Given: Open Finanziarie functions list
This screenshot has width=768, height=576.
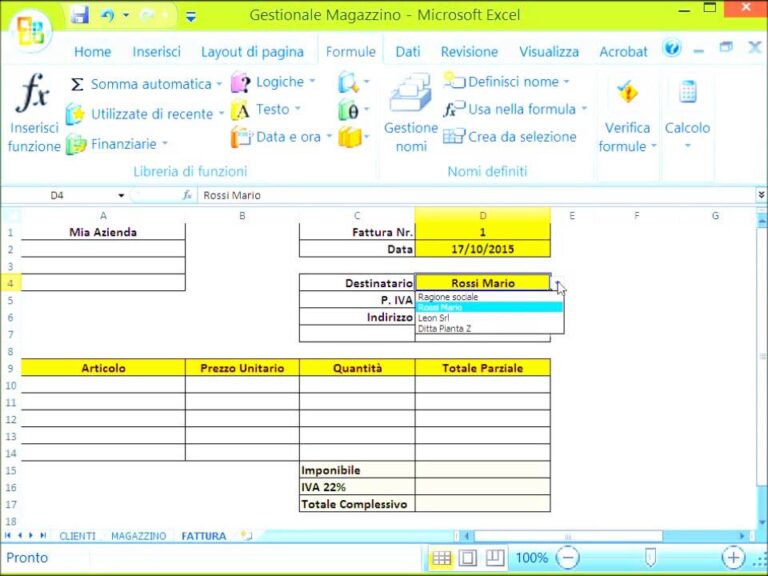Looking at the screenshot, I should [x=118, y=144].
